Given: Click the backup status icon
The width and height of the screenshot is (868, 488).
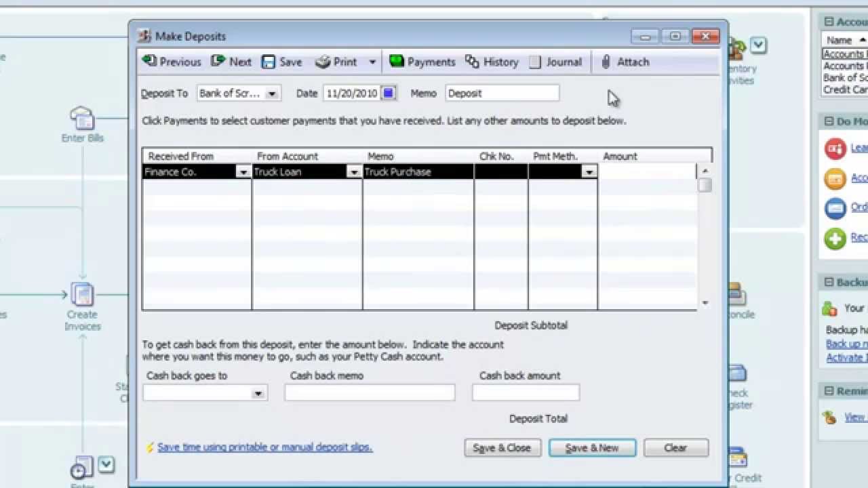Looking at the screenshot, I should click(x=829, y=309).
